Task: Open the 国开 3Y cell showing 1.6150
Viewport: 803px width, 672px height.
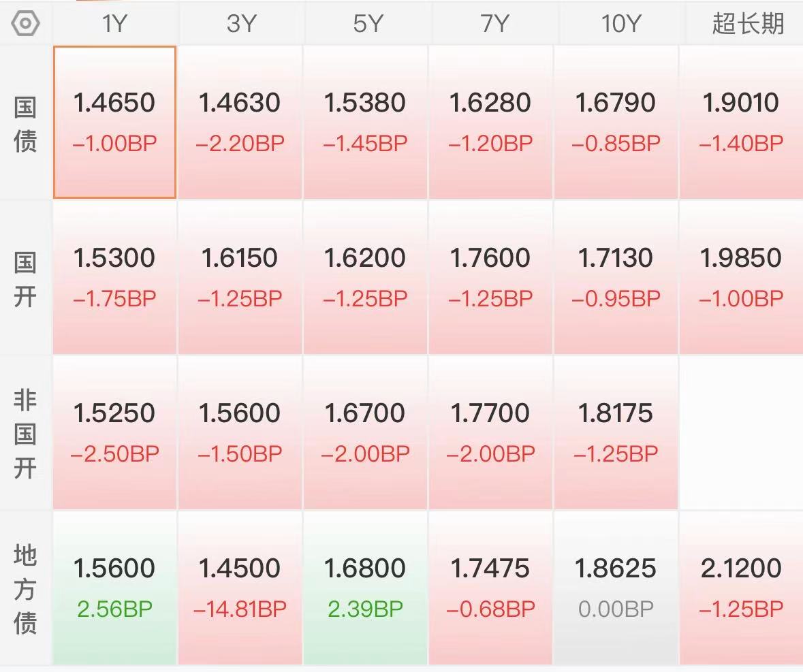Action: tap(240, 277)
